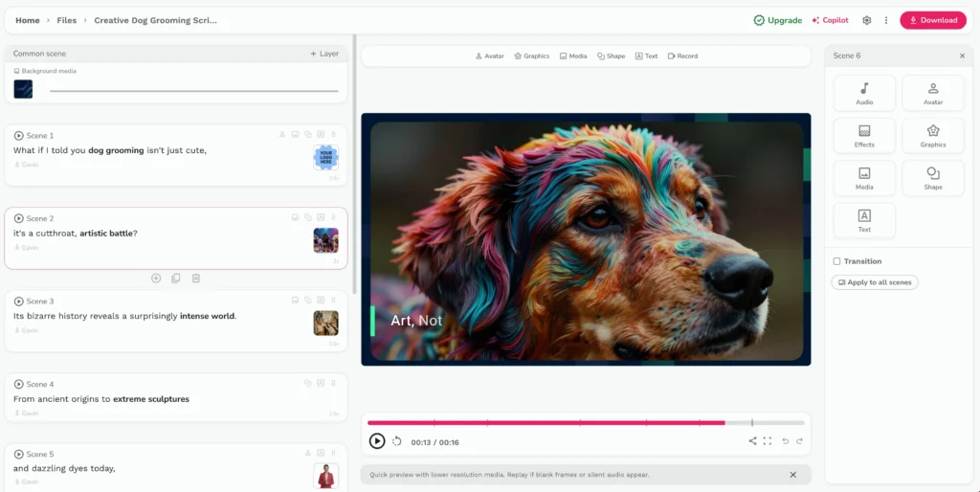Go to Files breadcrumb
This screenshot has width=980, height=492.
[67, 20]
